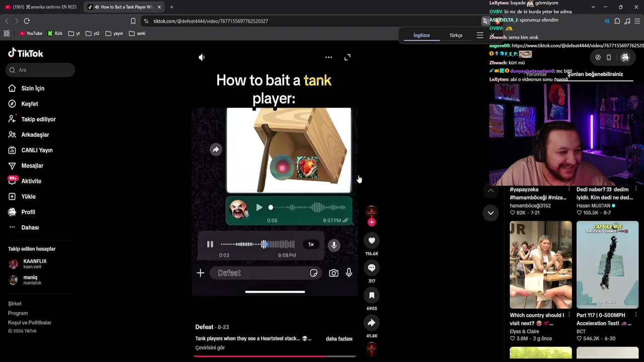Open the Program footer link
The width and height of the screenshot is (644, 362).
tap(18, 313)
